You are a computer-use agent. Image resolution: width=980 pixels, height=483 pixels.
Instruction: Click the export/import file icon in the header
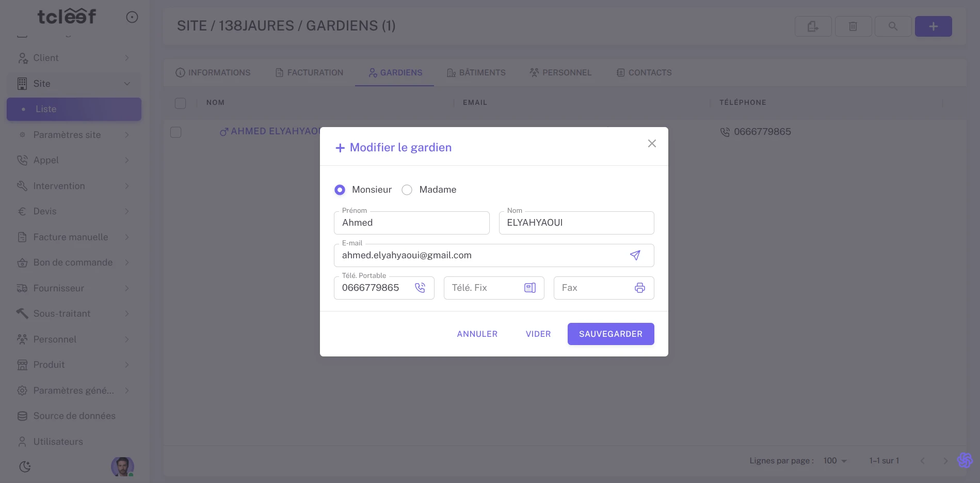point(813,26)
